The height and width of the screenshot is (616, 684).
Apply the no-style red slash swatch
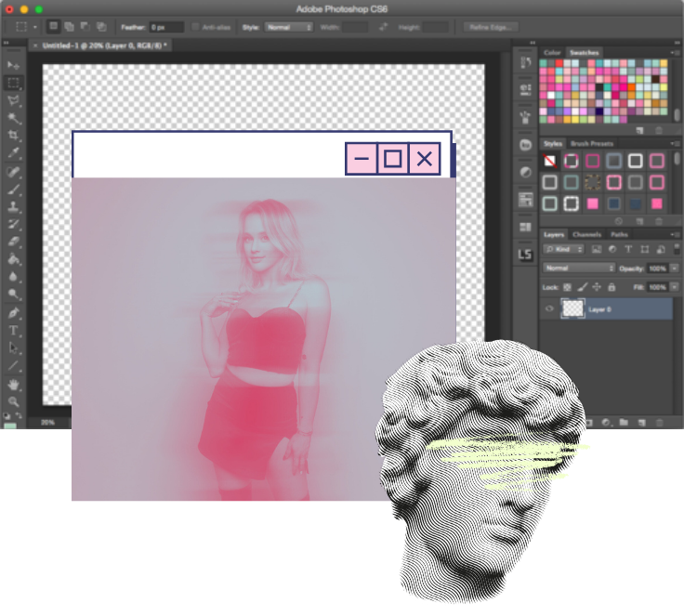click(550, 161)
